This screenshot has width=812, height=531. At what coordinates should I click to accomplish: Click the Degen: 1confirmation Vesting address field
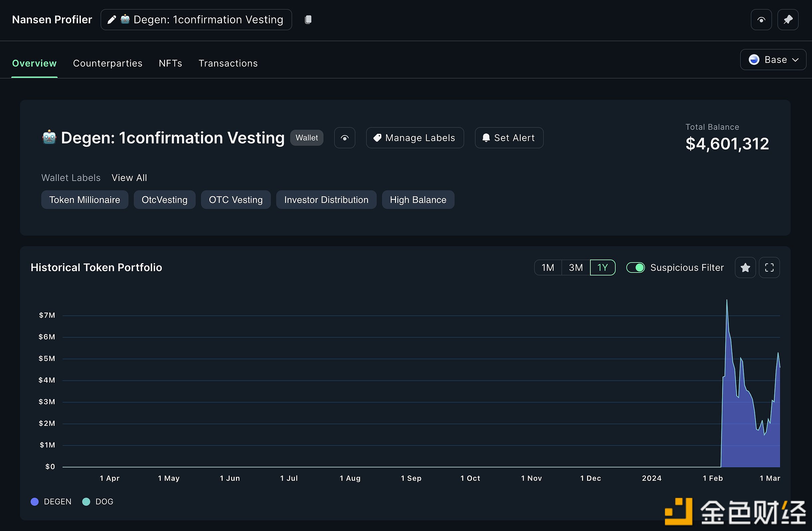[x=196, y=20]
